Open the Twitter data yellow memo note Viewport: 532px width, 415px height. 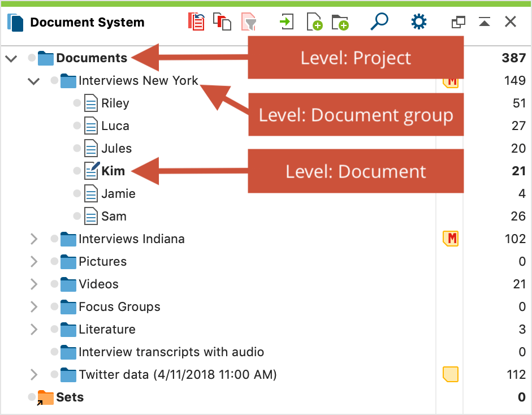(x=451, y=374)
